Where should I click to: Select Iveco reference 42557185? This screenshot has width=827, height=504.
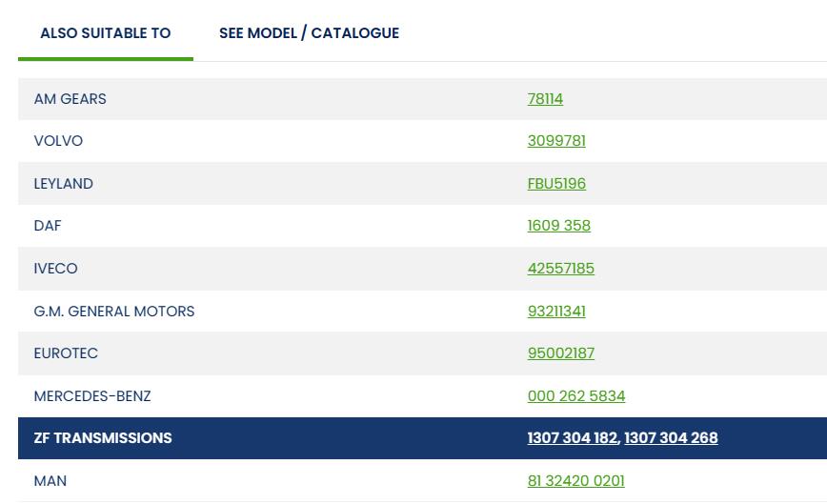[560, 269]
